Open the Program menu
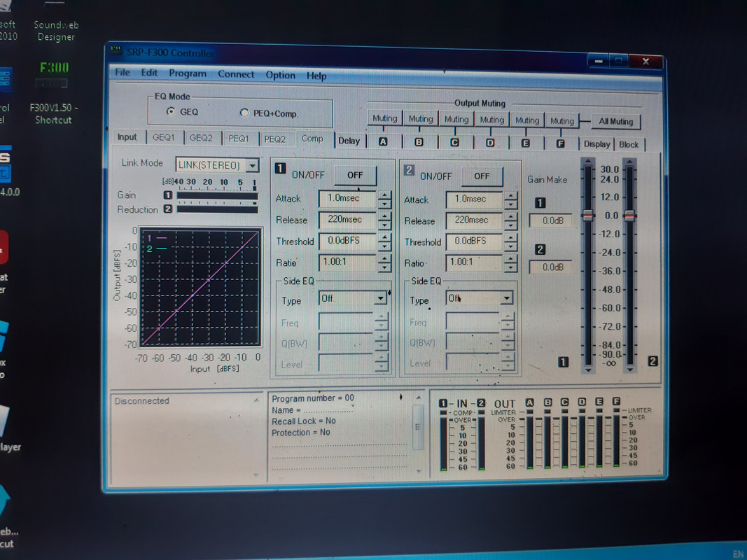 [188, 73]
